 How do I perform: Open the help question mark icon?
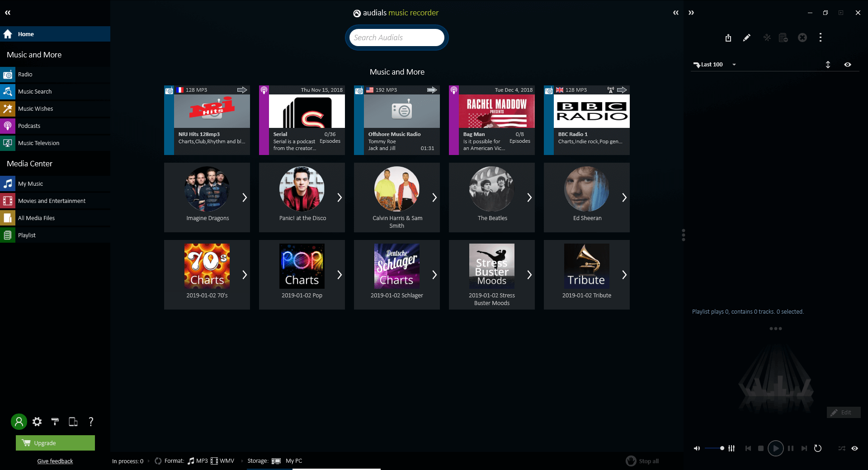pos(91,422)
